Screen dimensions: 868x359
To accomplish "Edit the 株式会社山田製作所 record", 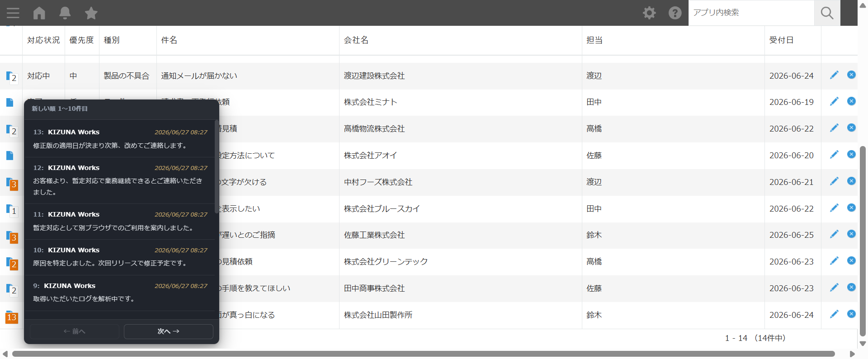I will point(834,314).
